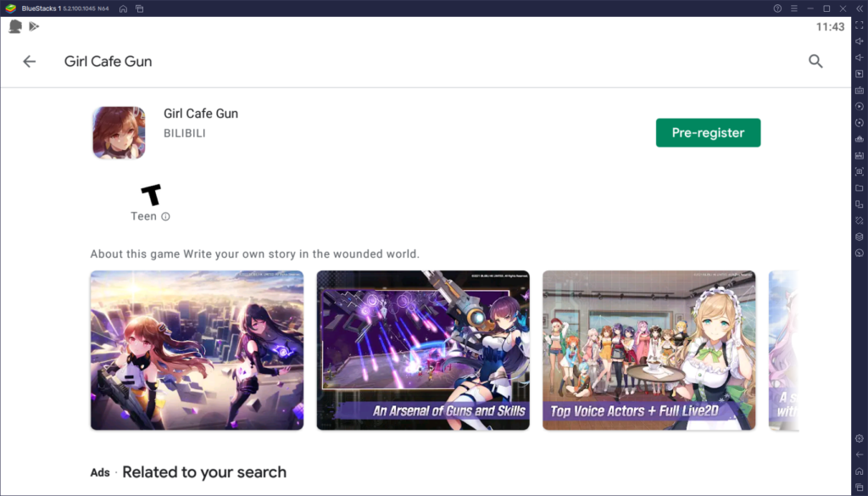Open the Multi-instance manager icon

[x=859, y=203]
